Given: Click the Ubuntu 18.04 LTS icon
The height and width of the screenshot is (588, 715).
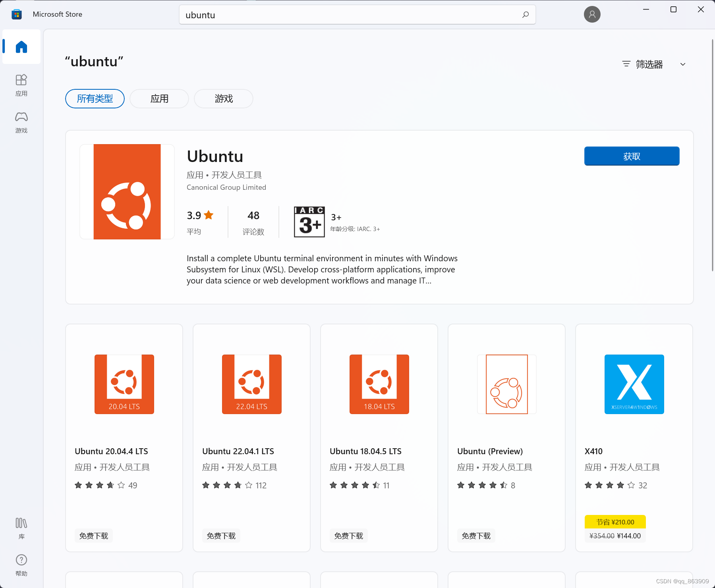Looking at the screenshot, I should pos(379,384).
